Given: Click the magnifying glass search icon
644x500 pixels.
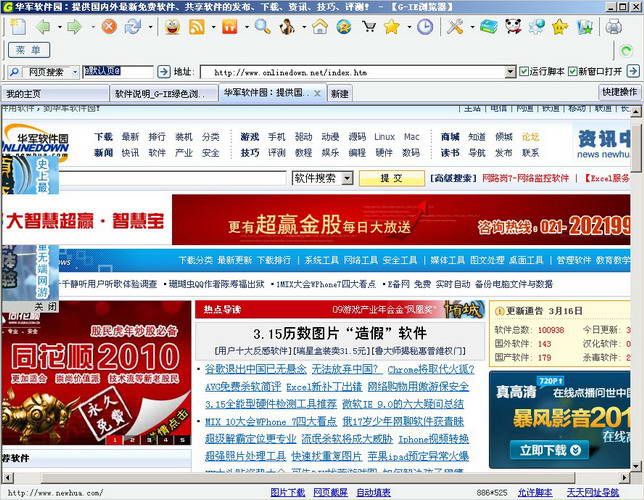Looking at the screenshot, I should (x=262, y=27).
